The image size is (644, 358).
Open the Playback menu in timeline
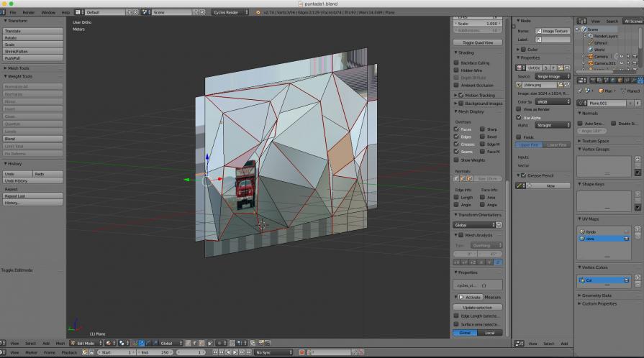[69, 352]
